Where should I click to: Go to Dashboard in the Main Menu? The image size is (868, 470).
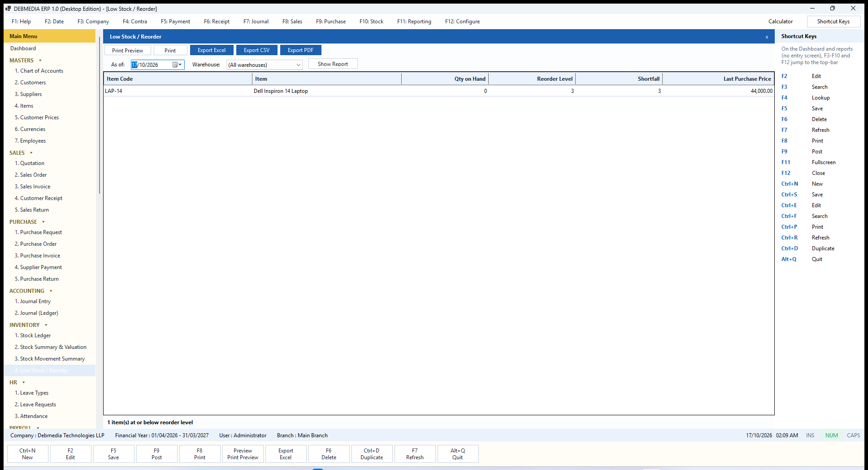[23, 48]
